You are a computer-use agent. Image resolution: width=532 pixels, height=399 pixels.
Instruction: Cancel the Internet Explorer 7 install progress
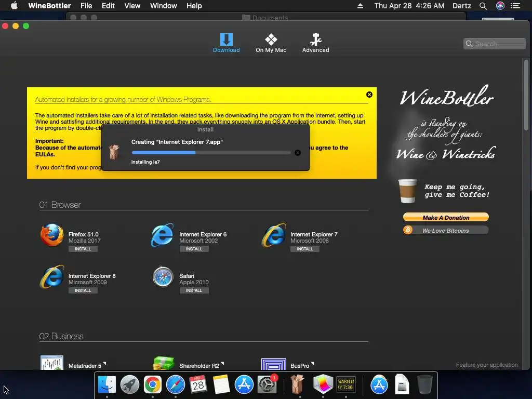[x=298, y=153]
